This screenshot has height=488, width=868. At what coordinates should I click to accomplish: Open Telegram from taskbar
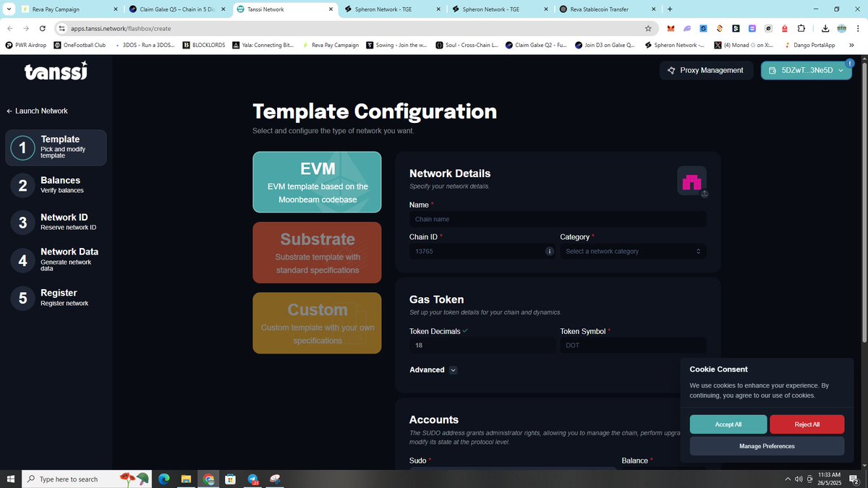[x=252, y=479]
